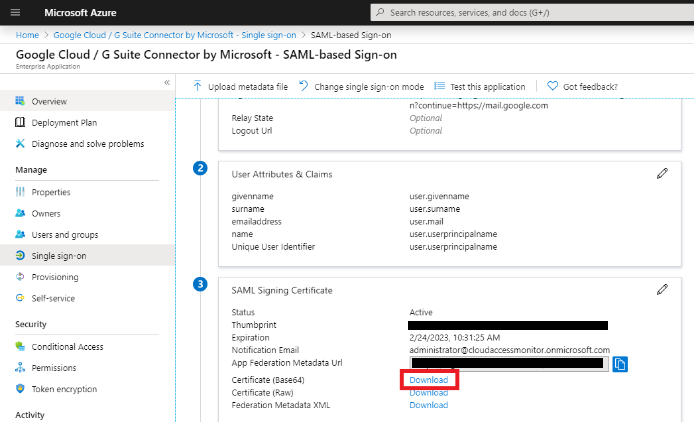The image size is (694, 422).
Task: Edit SAML Signing Certificate with pencil icon
Action: (x=662, y=289)
